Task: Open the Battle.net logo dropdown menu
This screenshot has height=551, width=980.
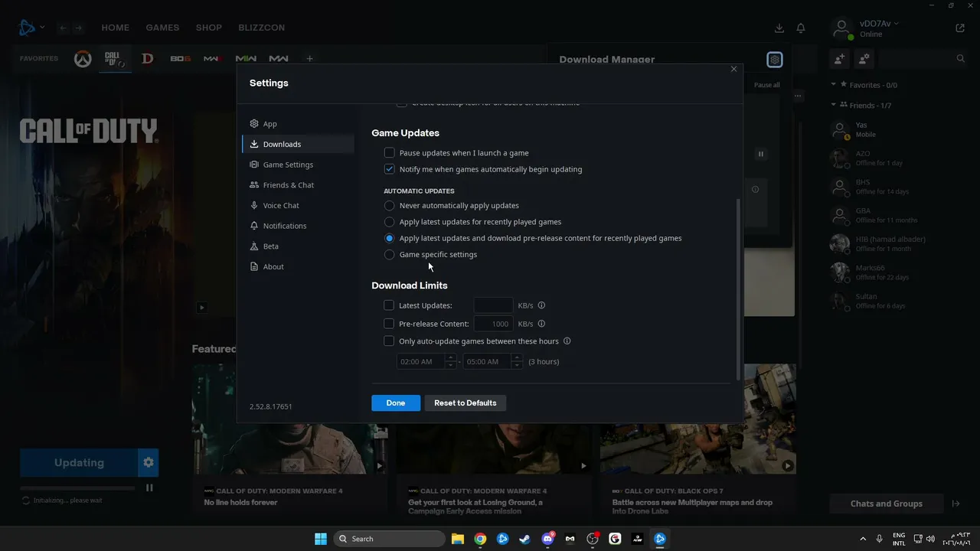Action: tap(31, 28)
